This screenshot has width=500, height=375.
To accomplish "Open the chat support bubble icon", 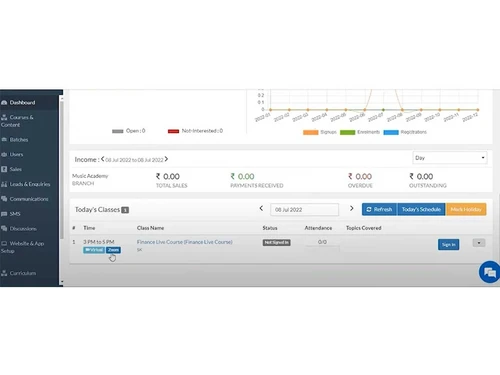I will [x=490, y=272].
